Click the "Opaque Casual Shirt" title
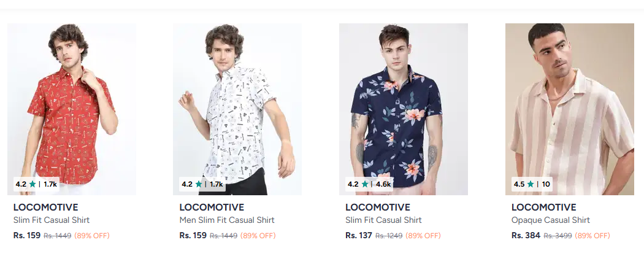Screen dimensions: 644x264 pyautogui.click(x=550, y=220)
